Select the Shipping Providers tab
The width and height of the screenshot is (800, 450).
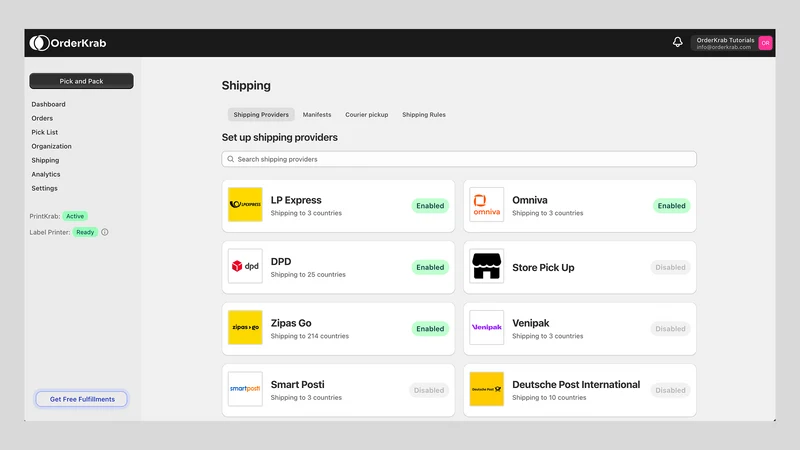[261, 115]
